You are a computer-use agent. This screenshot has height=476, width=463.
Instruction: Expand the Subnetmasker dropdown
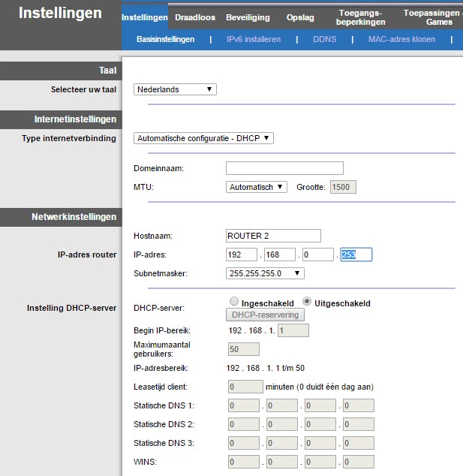265,273
